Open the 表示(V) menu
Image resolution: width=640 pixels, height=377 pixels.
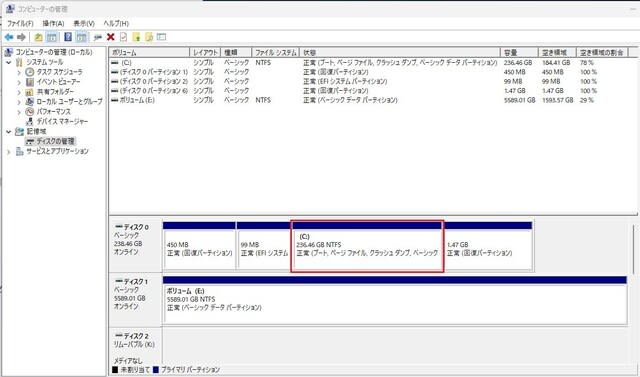[x=84, y=24]
